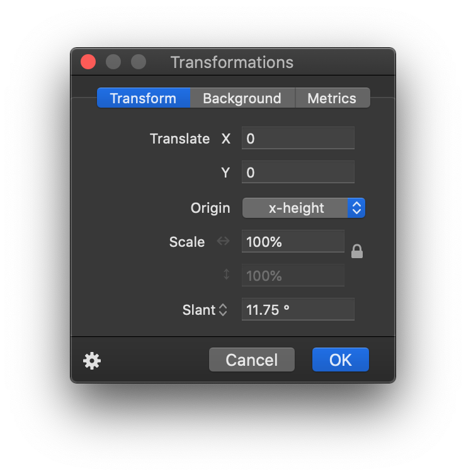Click the Transformations title bar text
The width and height of the screenshot is (466, 476).
[x=232, y=62]
